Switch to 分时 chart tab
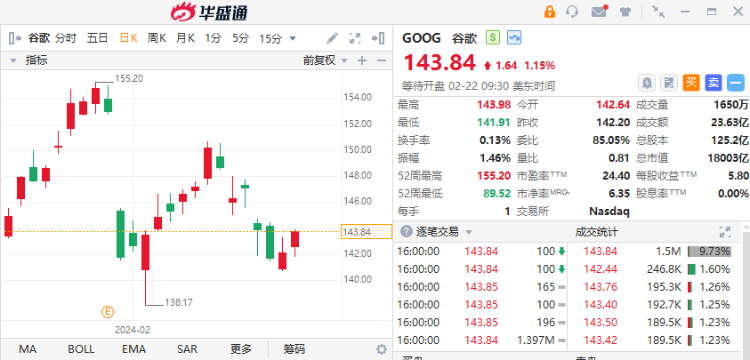 pyautogui.click(x=66, y=38)
